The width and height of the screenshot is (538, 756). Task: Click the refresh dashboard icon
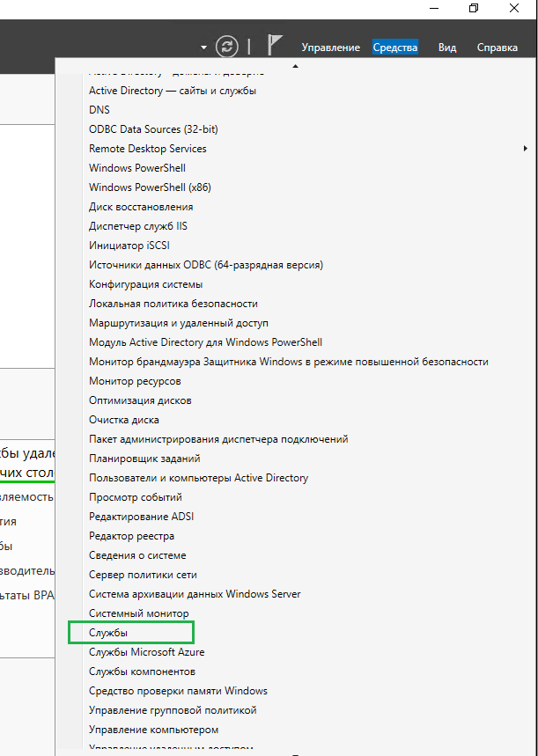(227, 47)
